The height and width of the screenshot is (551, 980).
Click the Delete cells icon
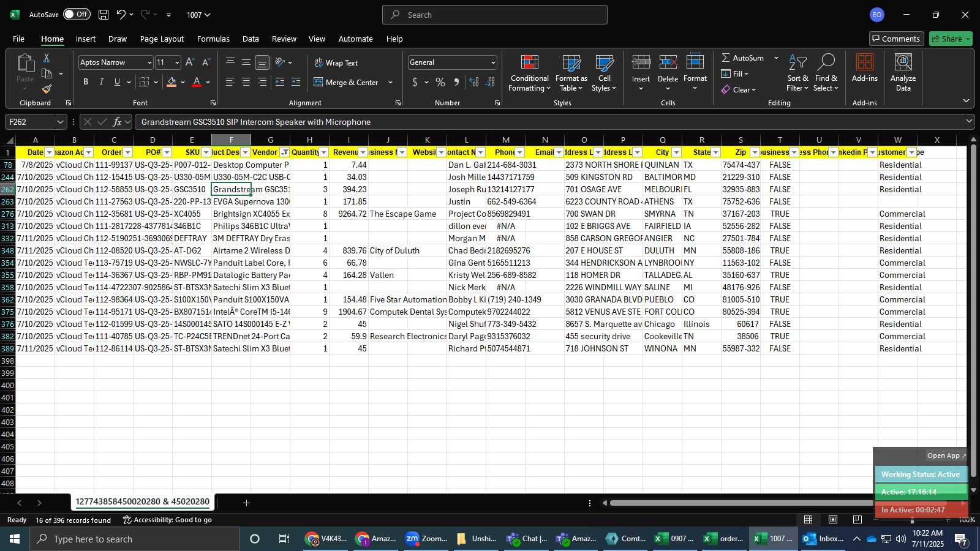668,62
